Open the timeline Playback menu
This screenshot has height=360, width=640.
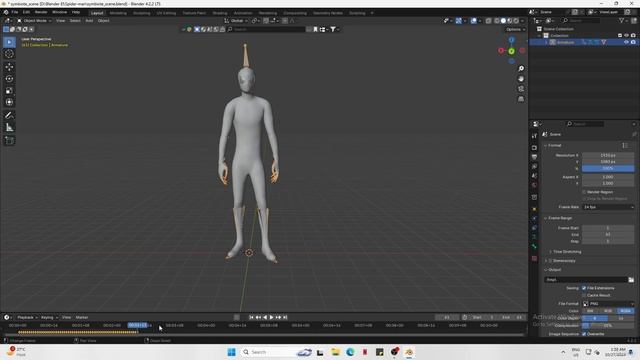[x=27, y=317]
